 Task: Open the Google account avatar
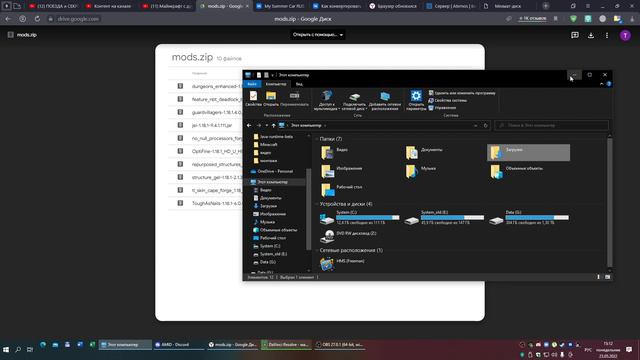(625, 36)
